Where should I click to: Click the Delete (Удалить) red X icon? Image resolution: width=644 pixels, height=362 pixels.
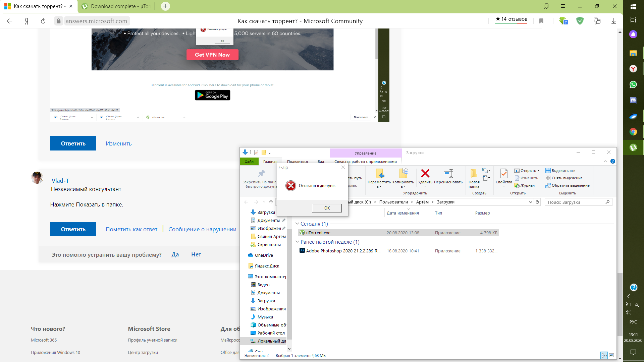pos(425,173)
